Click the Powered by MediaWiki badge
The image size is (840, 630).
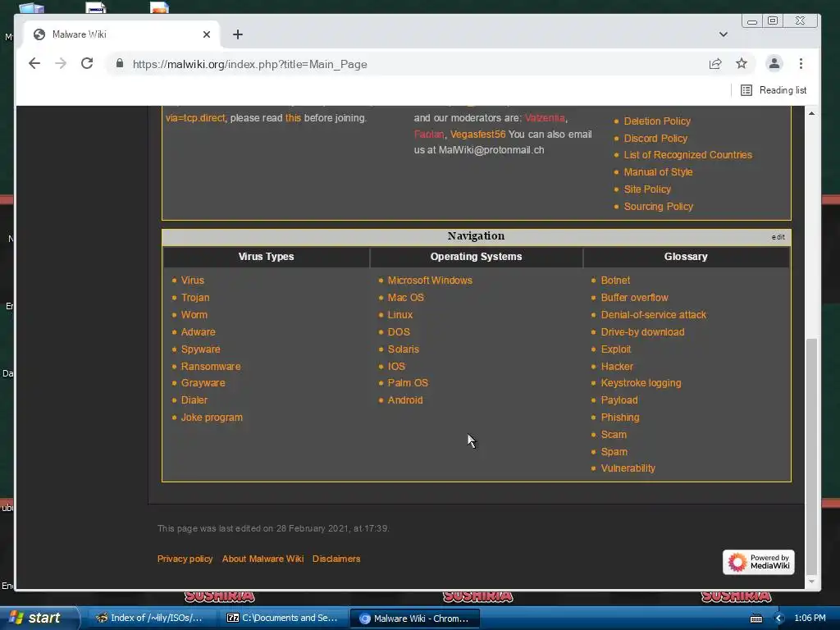(x=758, y=562)
